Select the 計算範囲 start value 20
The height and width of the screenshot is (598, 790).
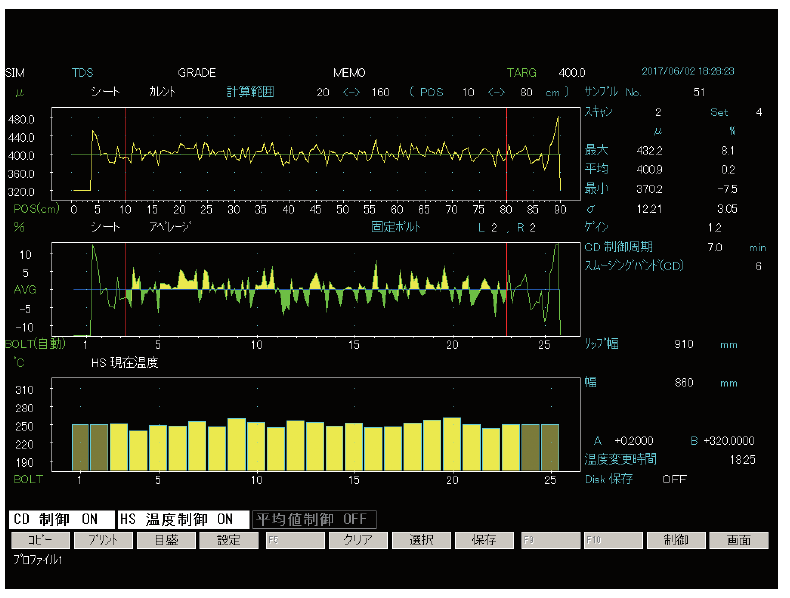(x=323, y=92)
